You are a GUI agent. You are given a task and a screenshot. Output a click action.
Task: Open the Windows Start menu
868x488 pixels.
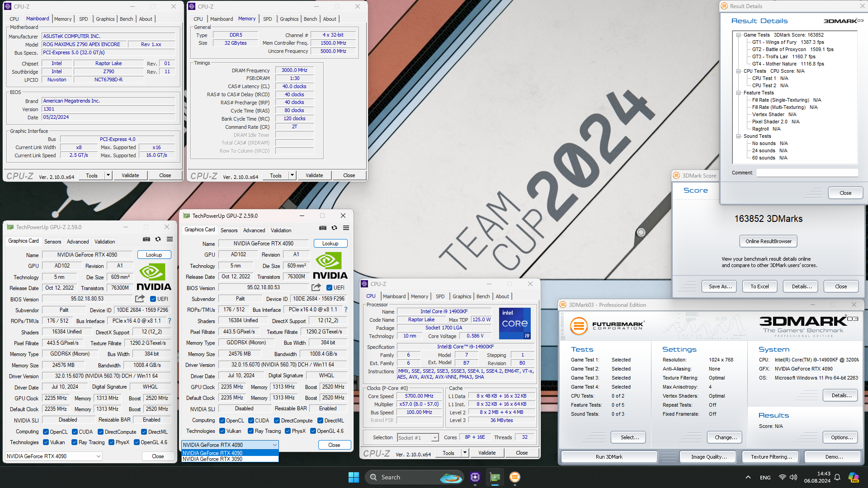(354, 477)
